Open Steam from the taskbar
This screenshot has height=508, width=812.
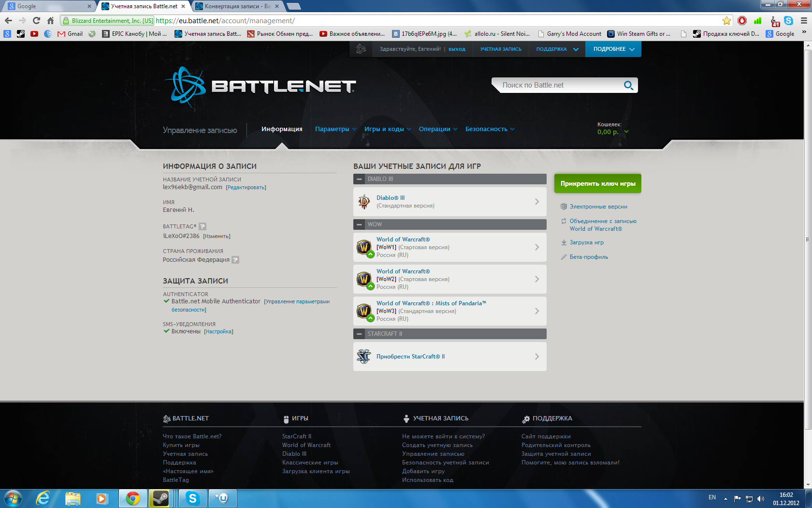(x=159, y=498)
